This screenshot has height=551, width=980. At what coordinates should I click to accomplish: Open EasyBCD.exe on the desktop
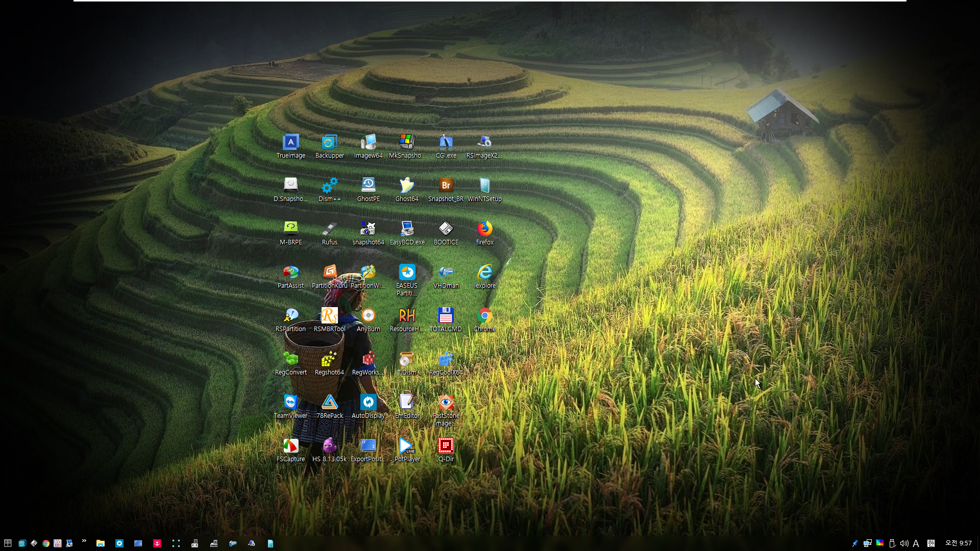407,233
